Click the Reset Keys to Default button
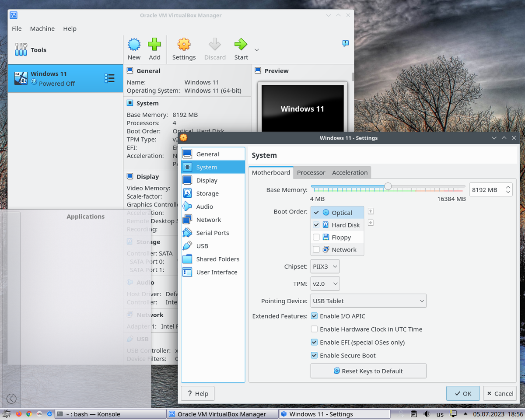 pyautogui.click(x=368, y=371)
